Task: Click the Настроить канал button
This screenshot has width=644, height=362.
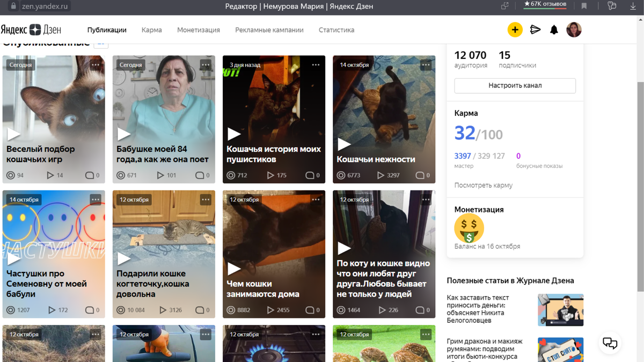Action: 515,86
